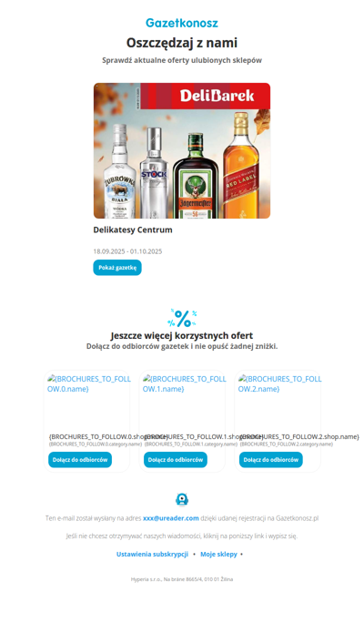Viewport: 364px width, 623px height.
Task: Click last Dołącz do odbiorców button
Action: coord(270,460)
